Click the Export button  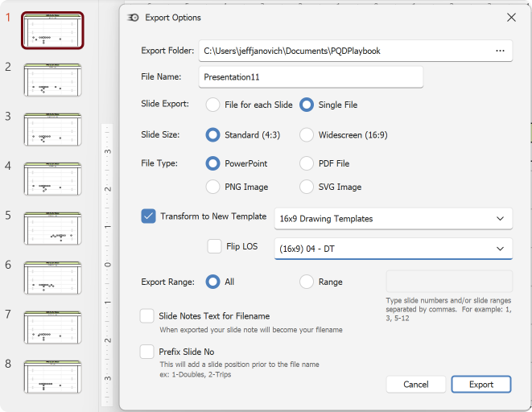[x=481, y=385]
